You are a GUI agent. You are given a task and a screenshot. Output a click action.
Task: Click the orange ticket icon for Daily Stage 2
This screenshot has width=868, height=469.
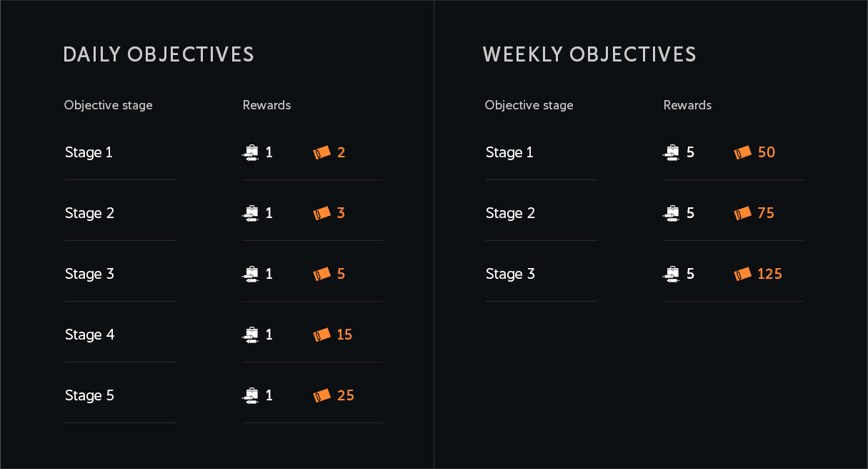[x=321, y=213]
